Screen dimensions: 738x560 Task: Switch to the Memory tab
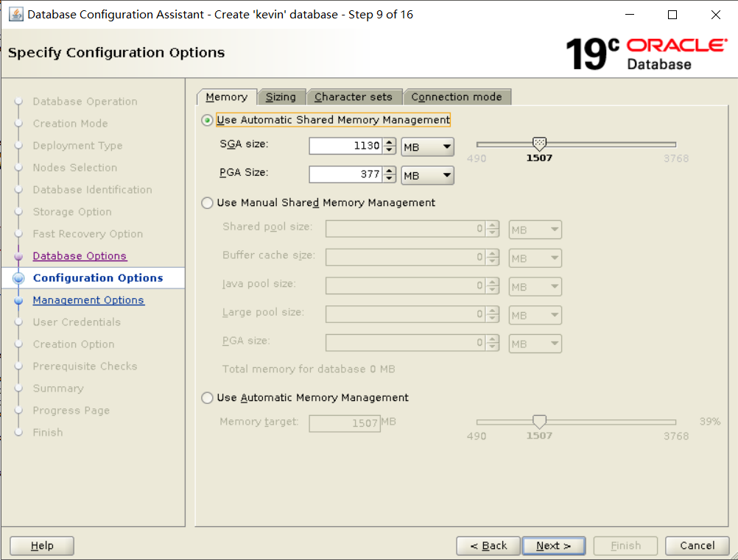point(227,97)
